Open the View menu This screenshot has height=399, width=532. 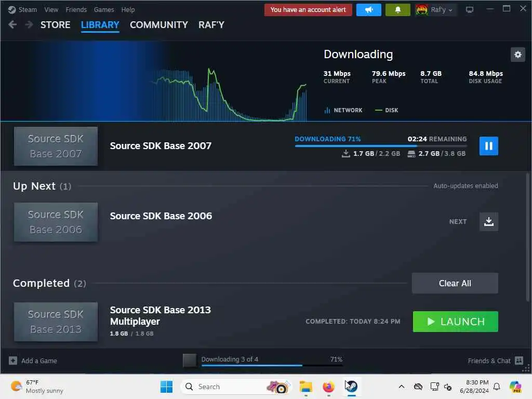(51, 9)
